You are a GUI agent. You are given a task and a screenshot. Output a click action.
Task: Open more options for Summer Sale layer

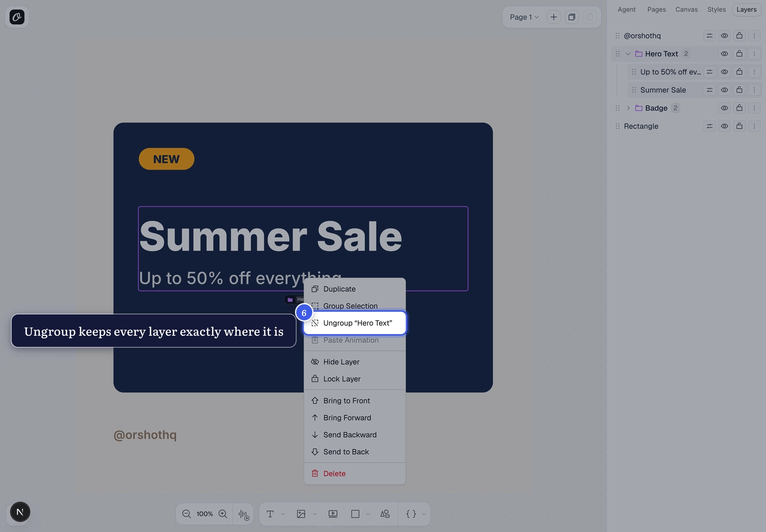[754, 90]
